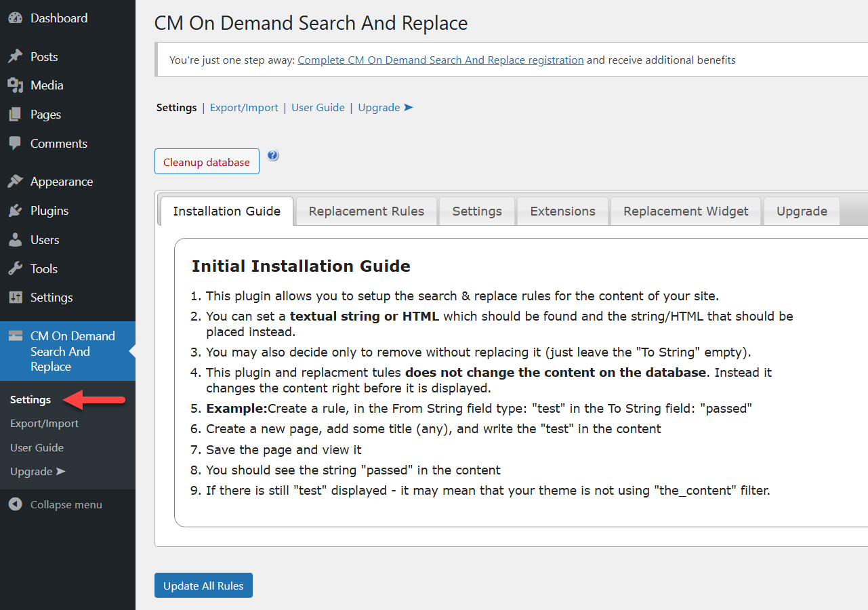Click the CM On Demand plugin icon
This screenshot has width=868, height=610.
tap(15, 336)
